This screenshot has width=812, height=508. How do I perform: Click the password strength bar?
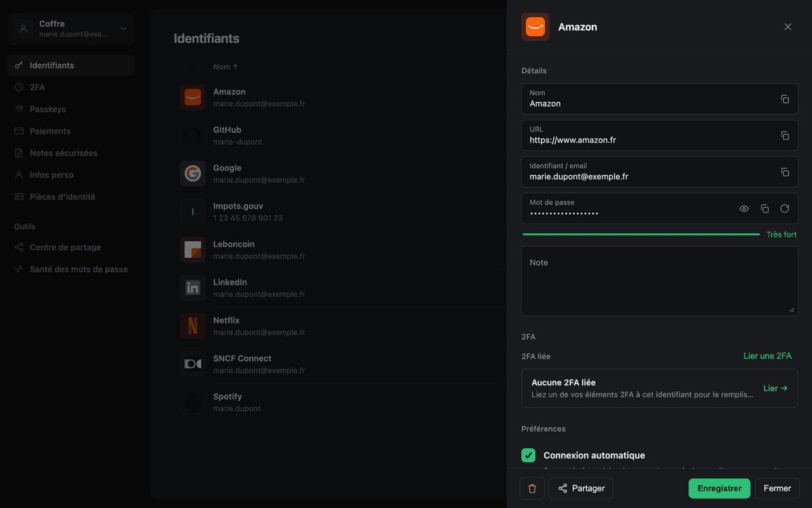click(x=641, y=234)
